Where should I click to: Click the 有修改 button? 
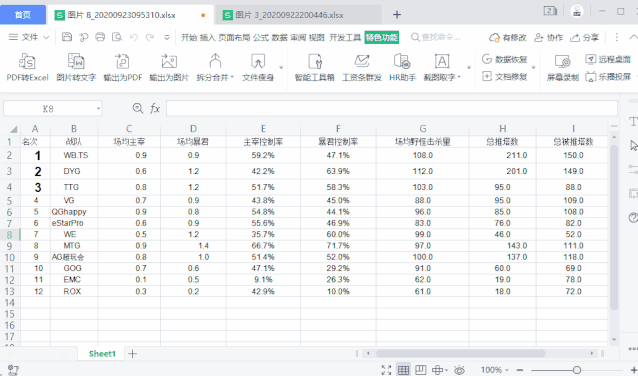tap(507, 37)
